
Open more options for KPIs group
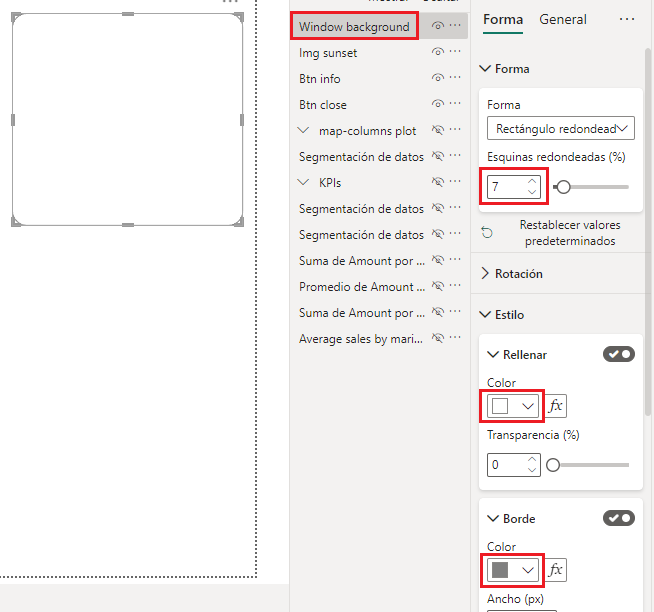(456, 182)
